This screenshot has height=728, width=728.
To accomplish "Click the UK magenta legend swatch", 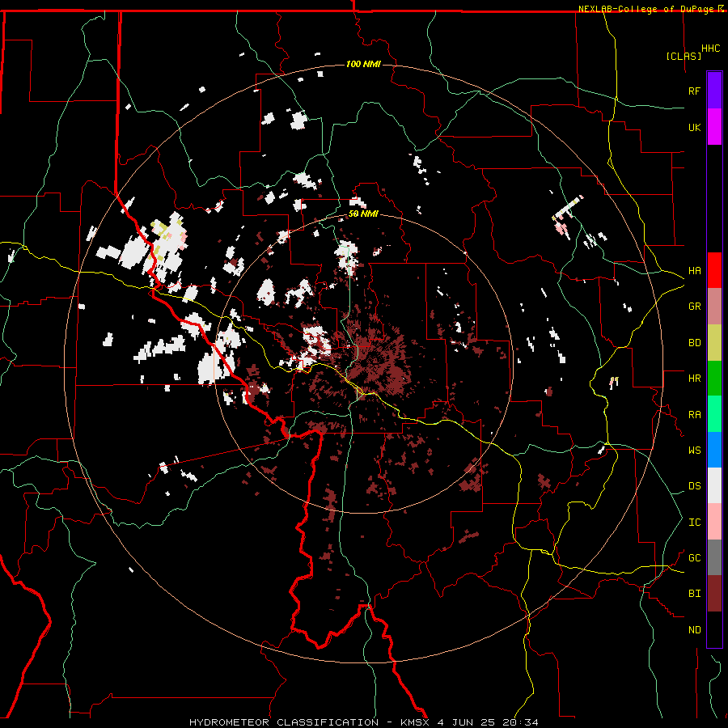I will pyautogui.click(x=714, y=127).
